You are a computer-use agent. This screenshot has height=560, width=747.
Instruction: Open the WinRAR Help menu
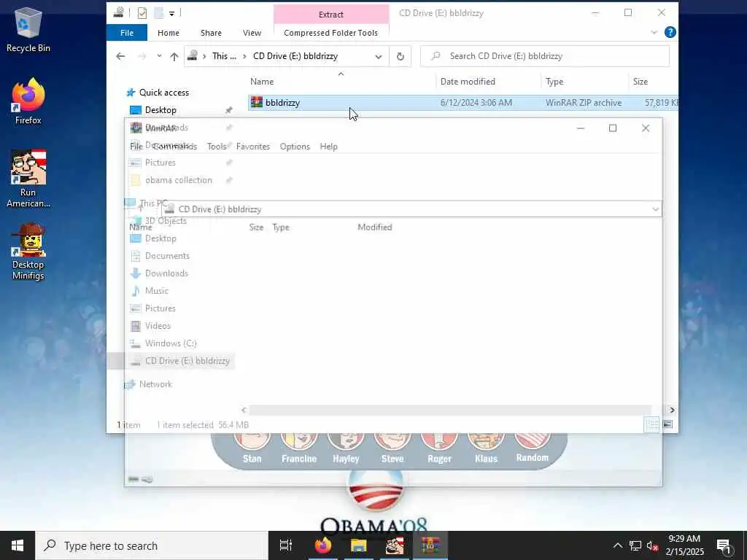click(329, 147)
